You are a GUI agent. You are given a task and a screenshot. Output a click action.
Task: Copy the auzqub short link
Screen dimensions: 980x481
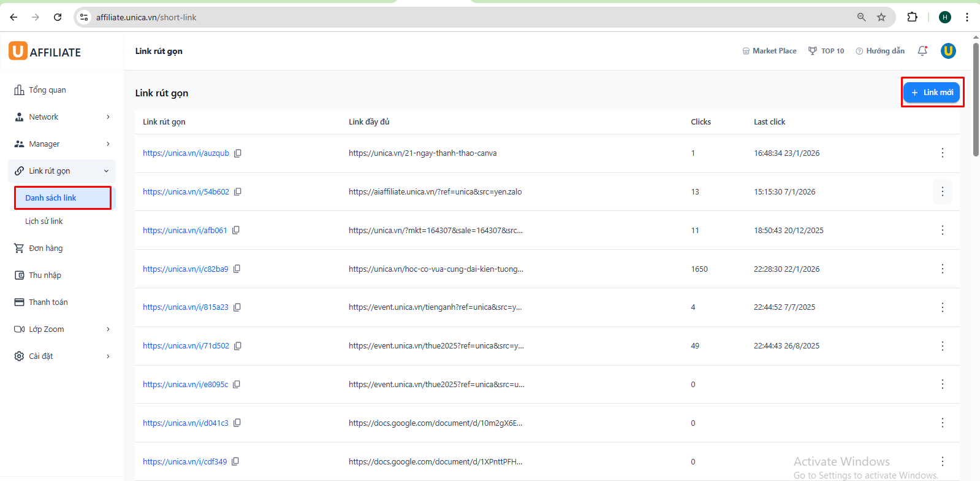tap(238, 153)
